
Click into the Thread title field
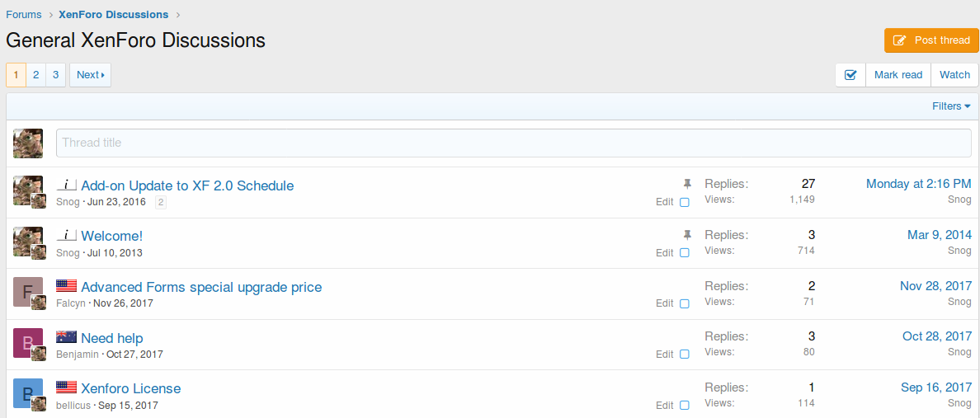point(513,143)
